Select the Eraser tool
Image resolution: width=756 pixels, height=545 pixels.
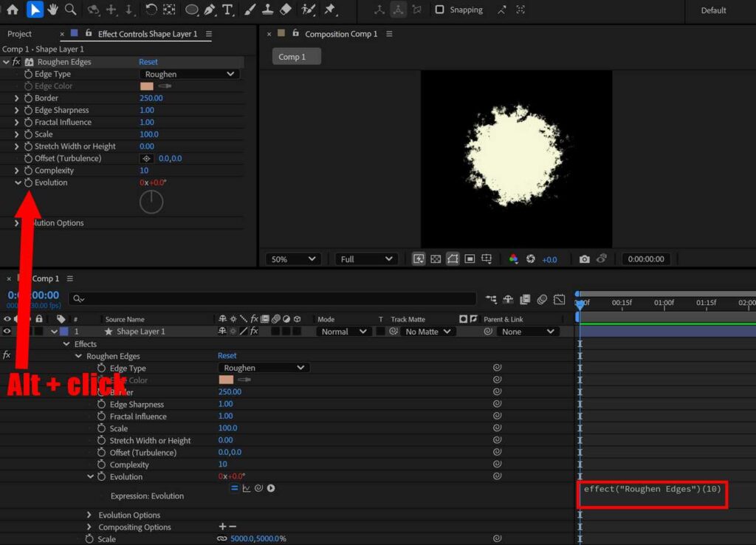pyautogui.click(x=286, y=9)
